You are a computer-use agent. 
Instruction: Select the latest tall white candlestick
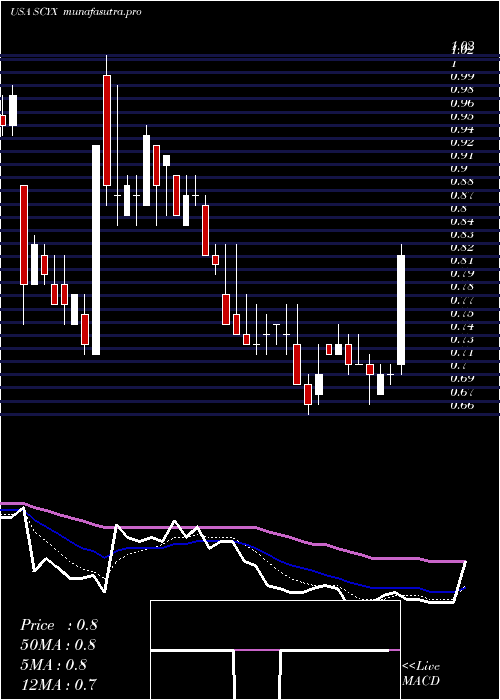pyautogui.click(x=401, y=310)
